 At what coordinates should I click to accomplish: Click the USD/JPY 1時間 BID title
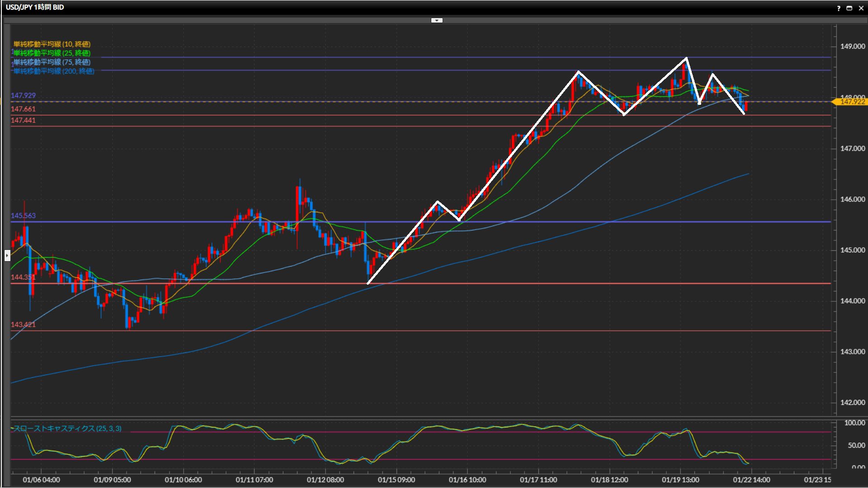pyautogui.click(x=35, y=7)
